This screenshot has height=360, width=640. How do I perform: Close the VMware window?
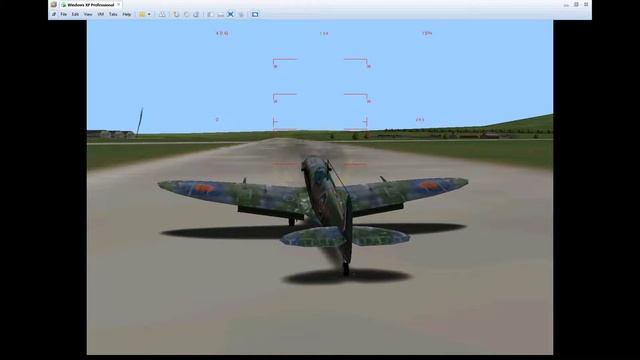(x=586, y=4)
